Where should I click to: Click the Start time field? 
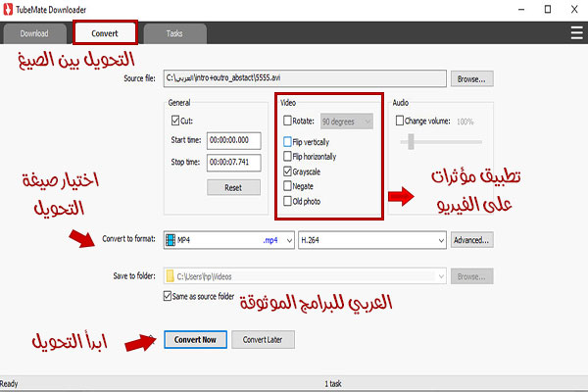coord(233,141)
